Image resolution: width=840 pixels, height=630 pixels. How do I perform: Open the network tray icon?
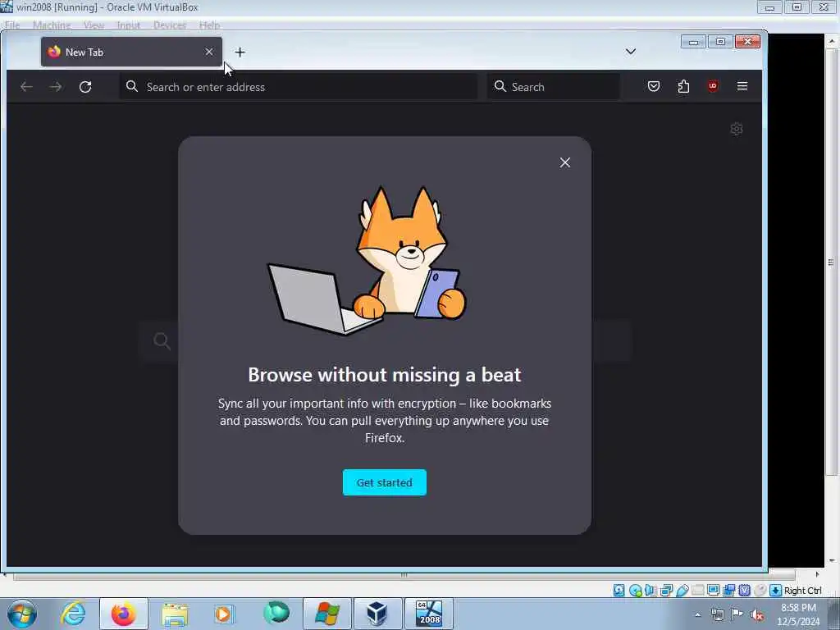click(717, 614)
